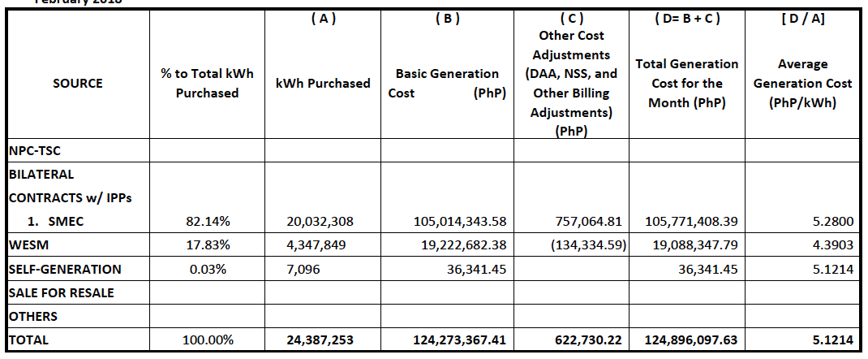Viewport: 868px width, 359px height.
Task: Click the 'Average Generation Cost' header
Action: 802,83
